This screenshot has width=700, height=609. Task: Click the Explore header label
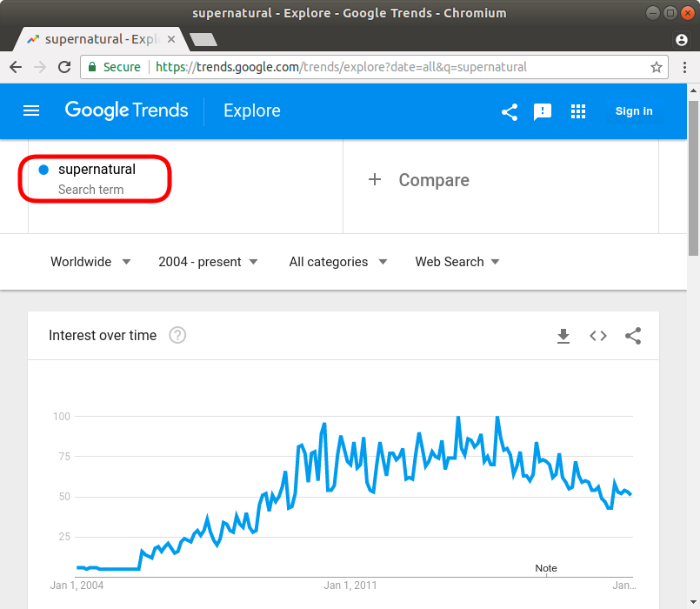252,110
